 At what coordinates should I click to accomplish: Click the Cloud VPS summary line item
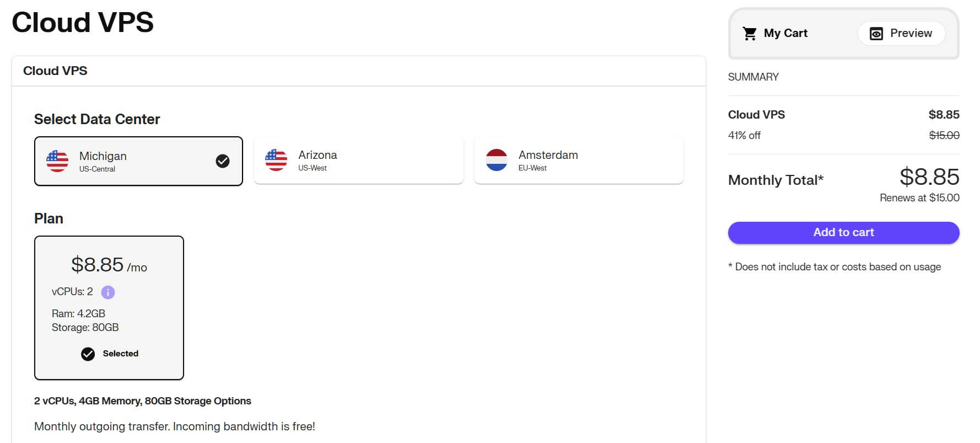(756, 115)
